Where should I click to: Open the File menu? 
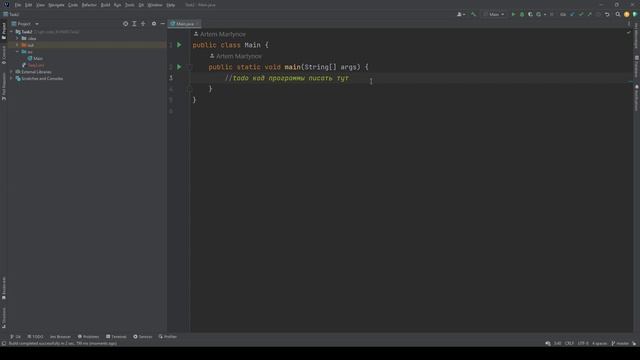point(18,5)
